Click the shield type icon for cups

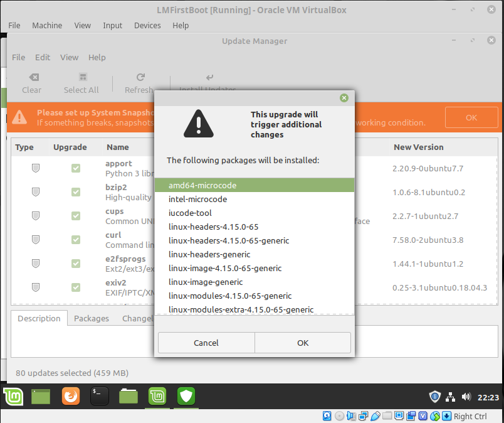pos(36,216)
